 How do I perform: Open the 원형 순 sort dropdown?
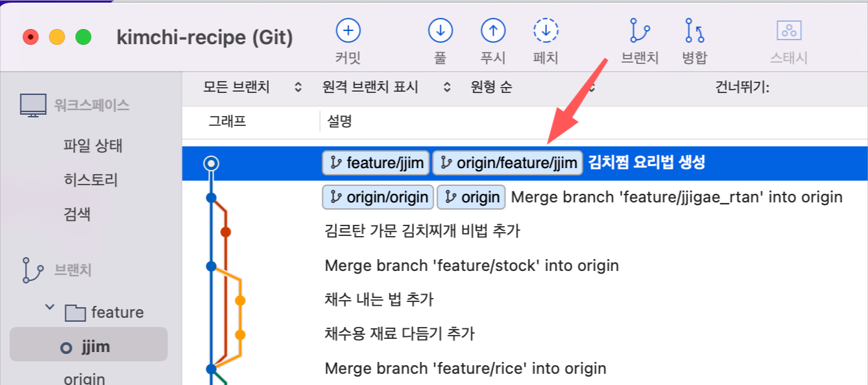click(x=533, y=87)
